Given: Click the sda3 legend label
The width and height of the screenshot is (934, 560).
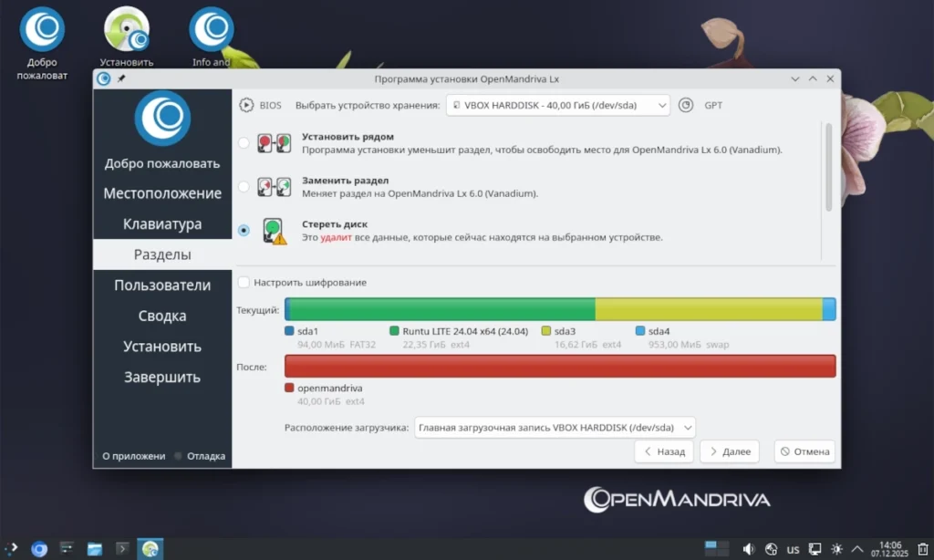Looking at the screenshot, I should click(565, 331).
